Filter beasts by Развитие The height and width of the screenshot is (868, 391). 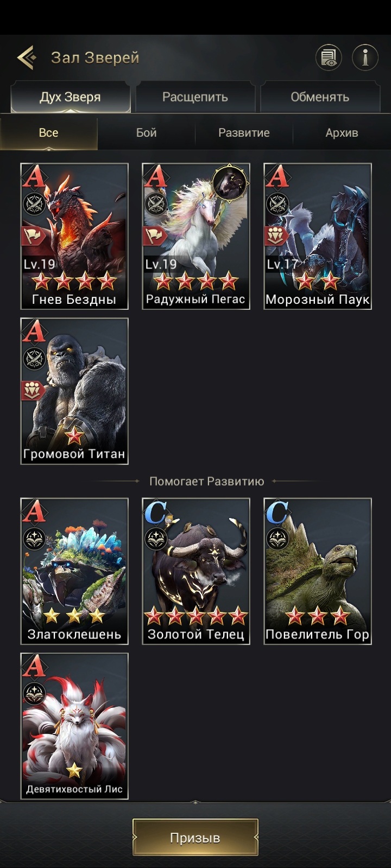pyautogui.click(x=244, y=133)
